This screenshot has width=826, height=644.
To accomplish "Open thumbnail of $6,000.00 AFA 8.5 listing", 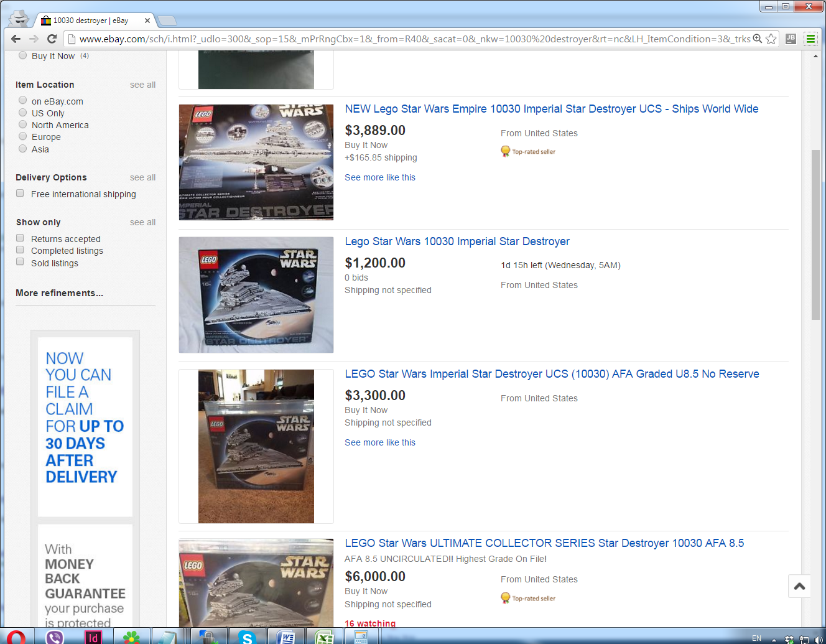I will coord(256,583).
